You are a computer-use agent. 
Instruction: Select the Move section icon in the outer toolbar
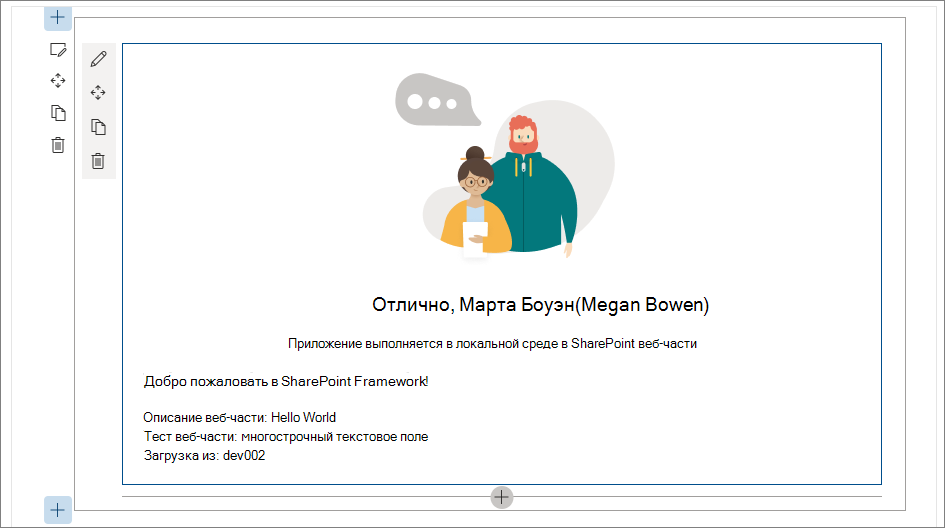(x=58, y=81)
